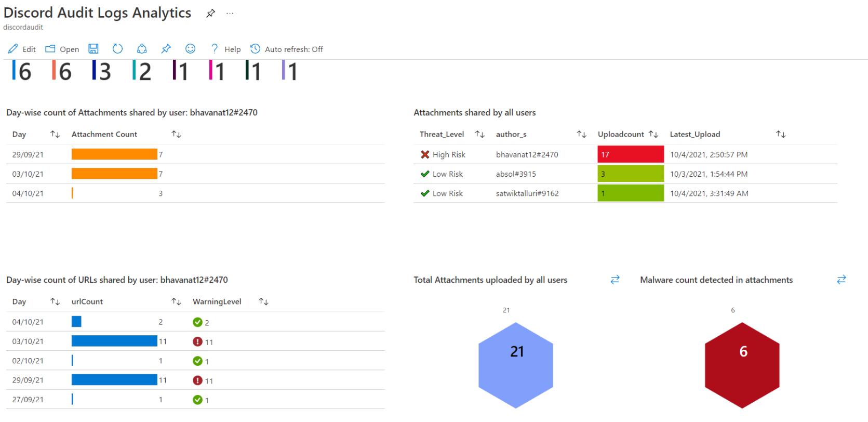
Task: Pin workbook using the toolbar pin icon
Action: (x=166, y=49)
